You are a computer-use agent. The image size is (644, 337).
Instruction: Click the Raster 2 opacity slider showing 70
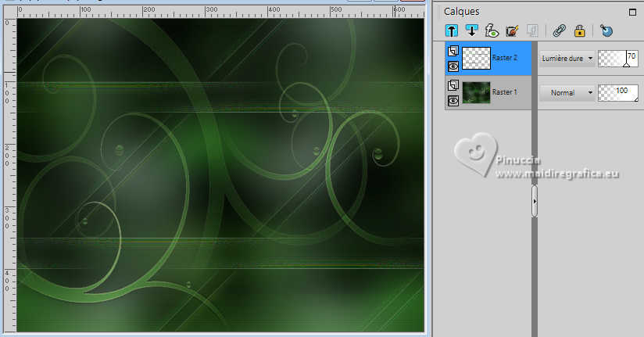(x=617, y=59)
